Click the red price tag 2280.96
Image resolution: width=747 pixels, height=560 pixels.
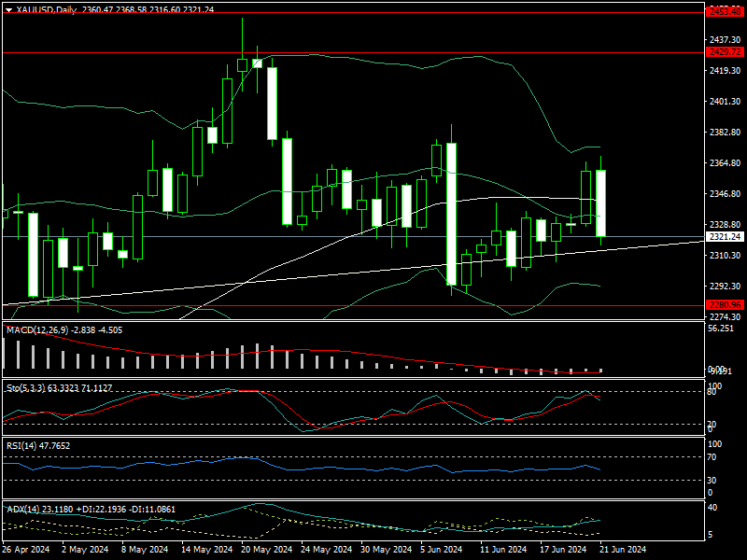725,304
